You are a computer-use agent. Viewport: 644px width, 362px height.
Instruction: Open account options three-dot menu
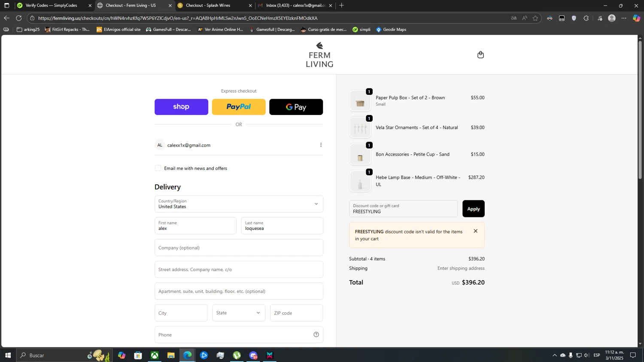[321, 145]
